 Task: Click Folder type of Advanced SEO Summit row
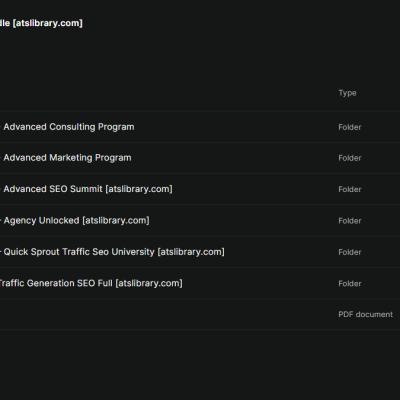coord(350,189)
